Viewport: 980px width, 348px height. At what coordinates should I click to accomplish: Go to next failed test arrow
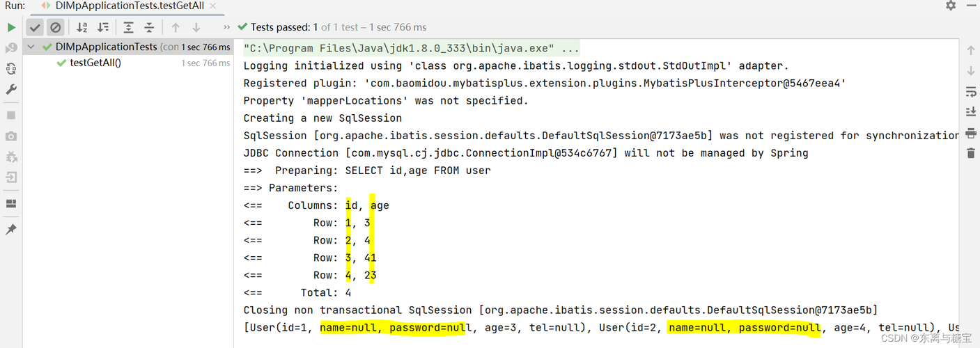196,27
